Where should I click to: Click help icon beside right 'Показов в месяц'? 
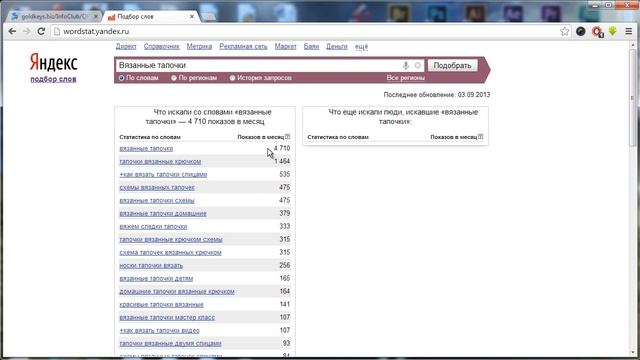pos(480,137)
